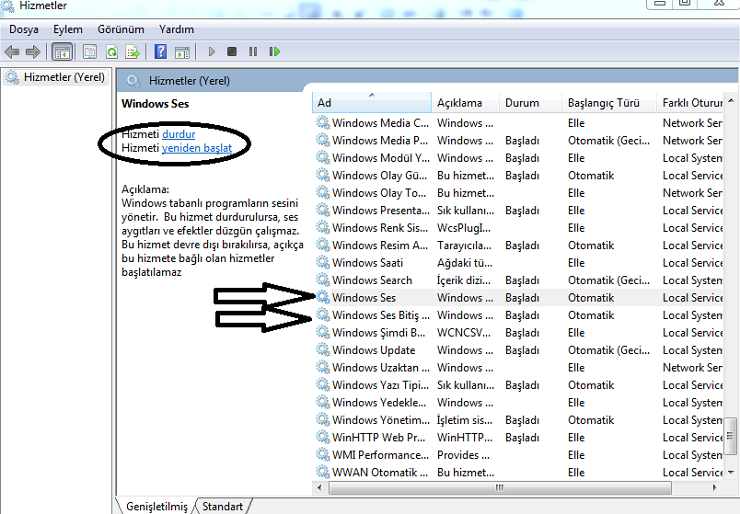
Task: Open the Help question mark icon
Action: point(160,51)
